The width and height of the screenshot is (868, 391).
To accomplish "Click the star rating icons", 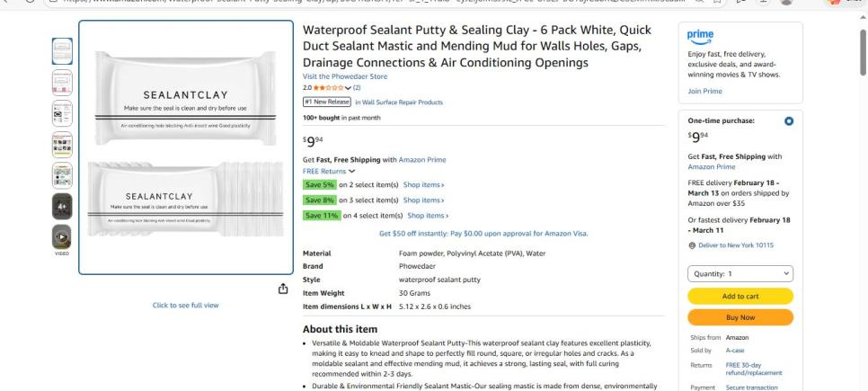I will point(324,88).
